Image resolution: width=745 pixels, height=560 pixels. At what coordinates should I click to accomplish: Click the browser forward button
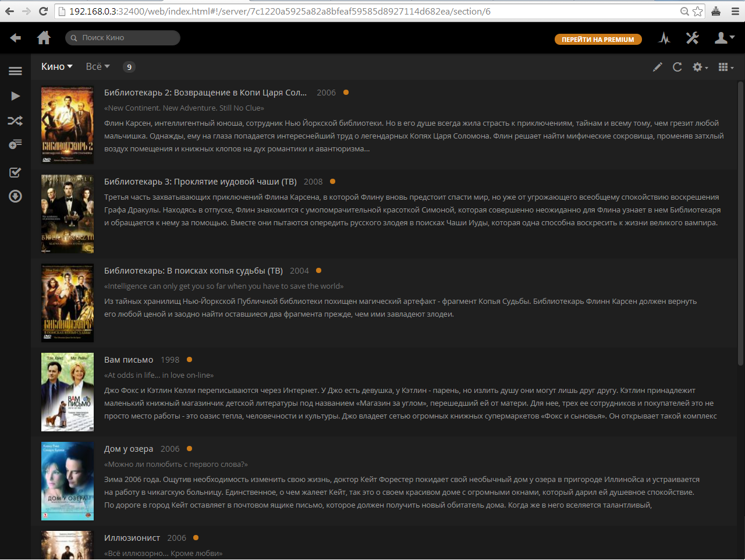(26, 11)
